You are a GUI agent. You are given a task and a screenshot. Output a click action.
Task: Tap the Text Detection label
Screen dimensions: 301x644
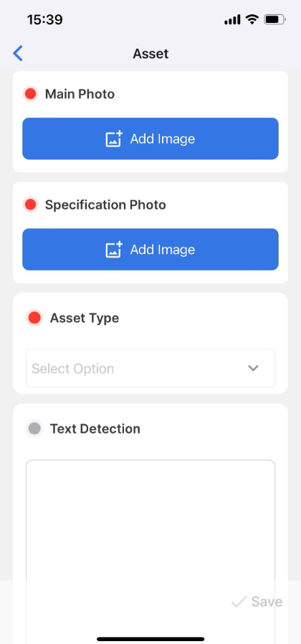tap(95, 429)
